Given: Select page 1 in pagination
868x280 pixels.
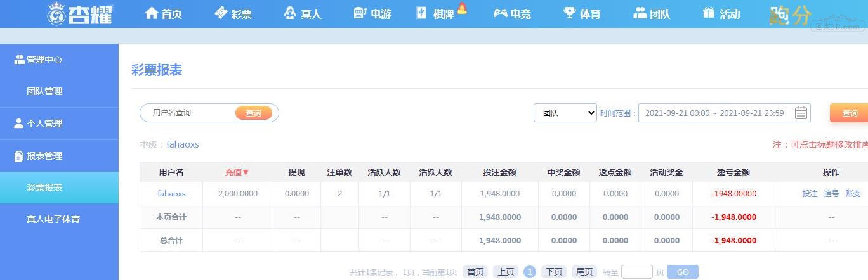Looking at the screenshot, I should [530, 272].
